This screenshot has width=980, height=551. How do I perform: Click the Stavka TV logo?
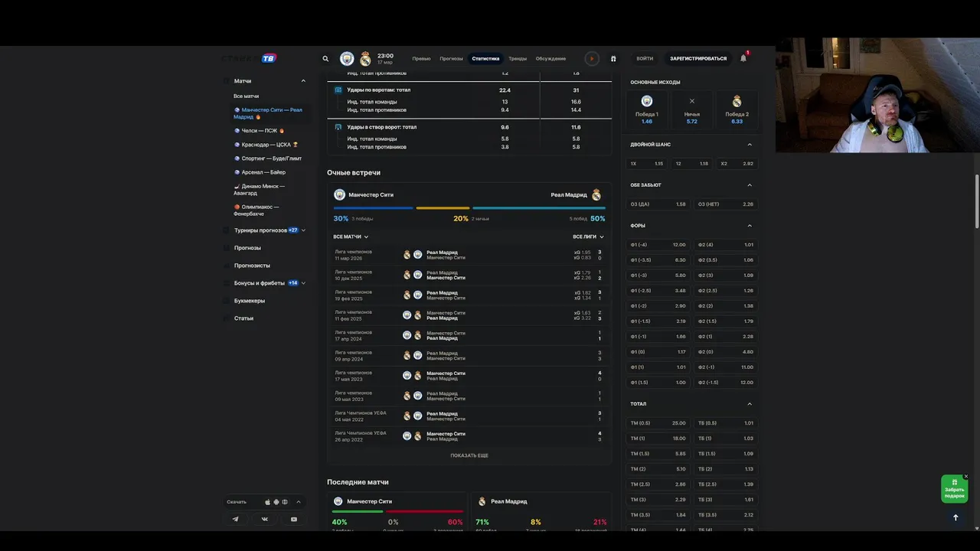tap(249, 58)
